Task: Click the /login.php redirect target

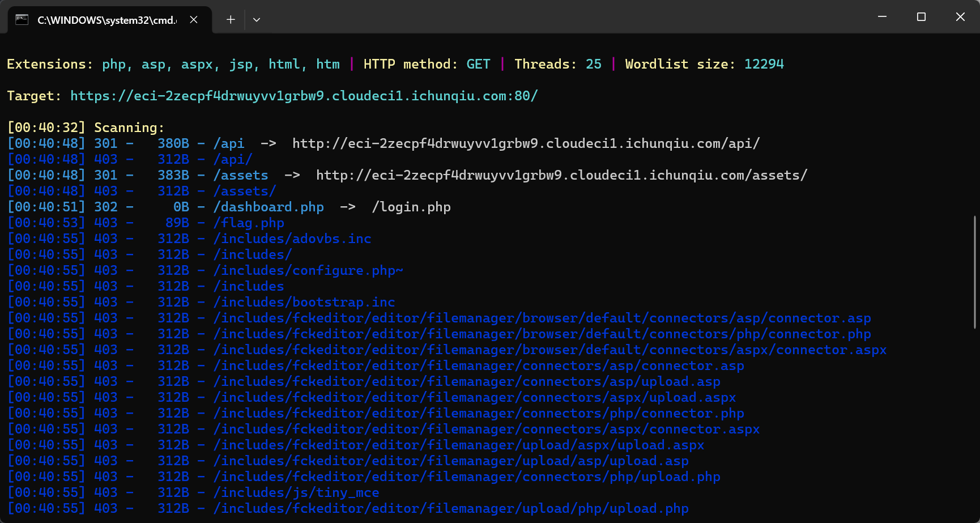Action: (x=411, y=207)
